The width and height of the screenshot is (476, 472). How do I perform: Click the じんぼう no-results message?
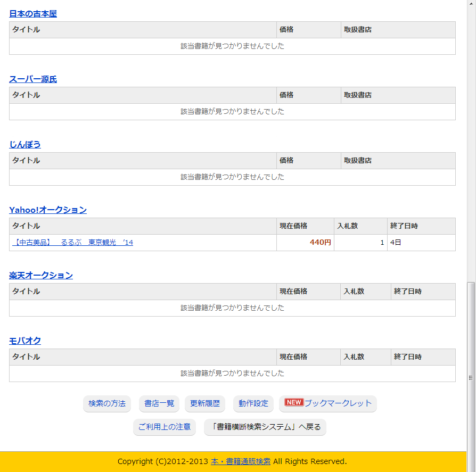point(232,177)
